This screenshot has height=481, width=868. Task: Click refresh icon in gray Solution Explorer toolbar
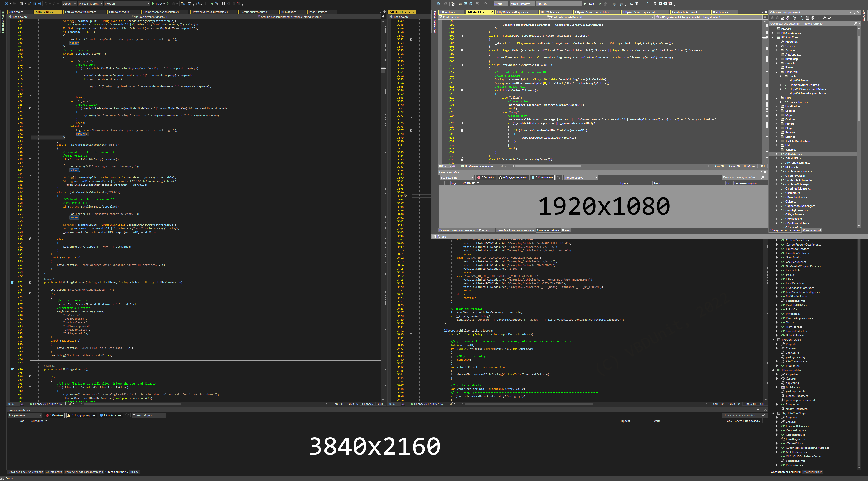tap(803, 18)
